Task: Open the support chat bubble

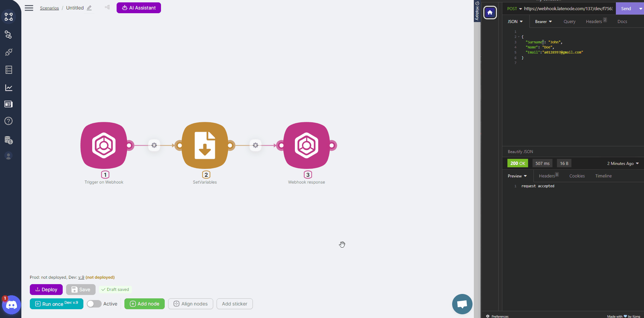Action: [462, 304]
